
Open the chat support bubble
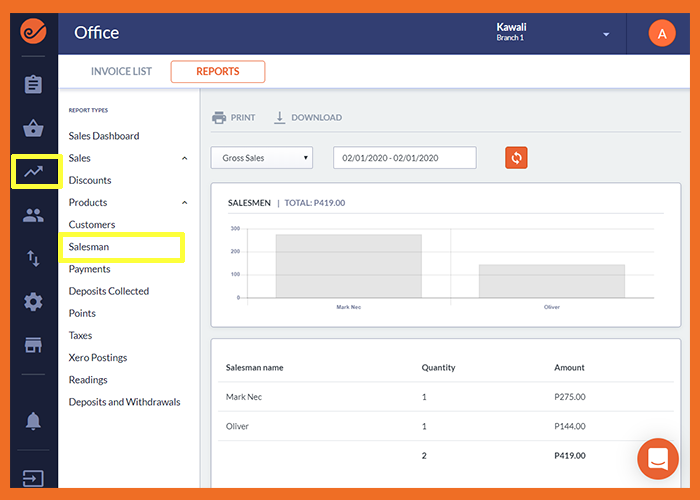click(658, 459)
